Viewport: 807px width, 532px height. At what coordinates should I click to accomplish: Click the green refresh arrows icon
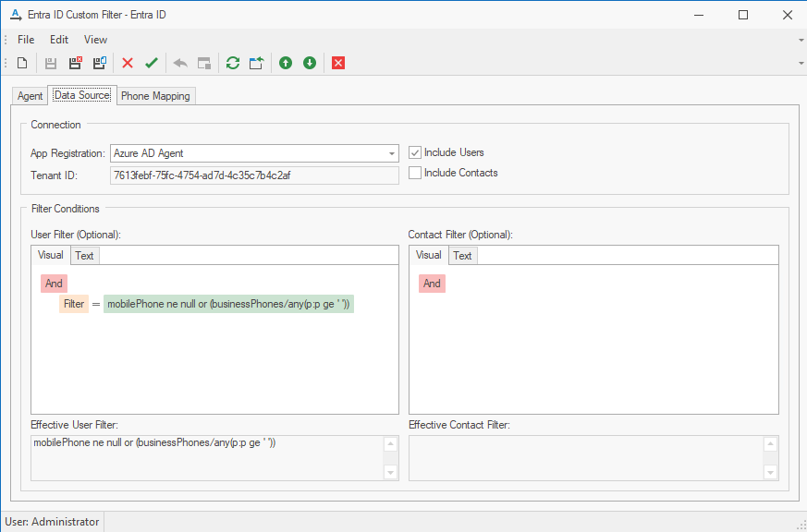[x=233, y=63]
